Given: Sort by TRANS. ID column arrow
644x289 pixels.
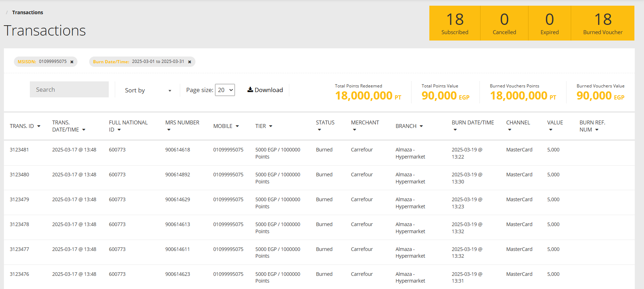Looking at the screenshot, I should pos(39,126).
